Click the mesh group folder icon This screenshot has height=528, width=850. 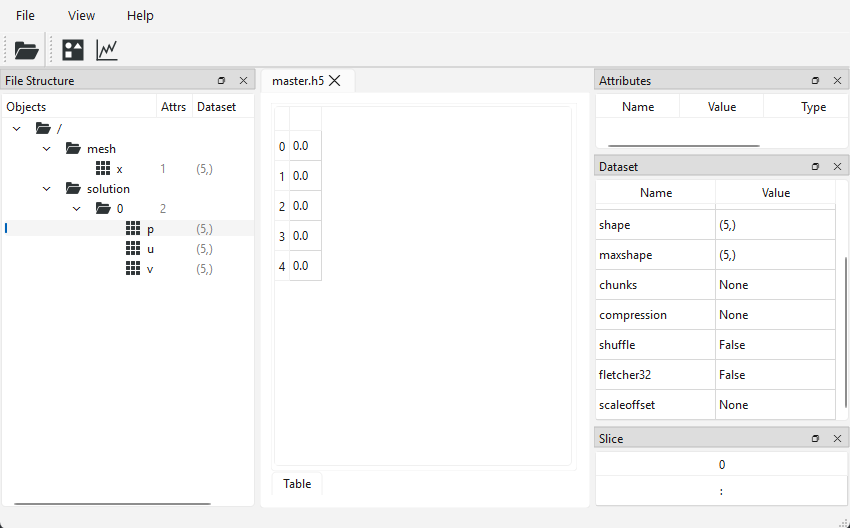click(73, 149)
